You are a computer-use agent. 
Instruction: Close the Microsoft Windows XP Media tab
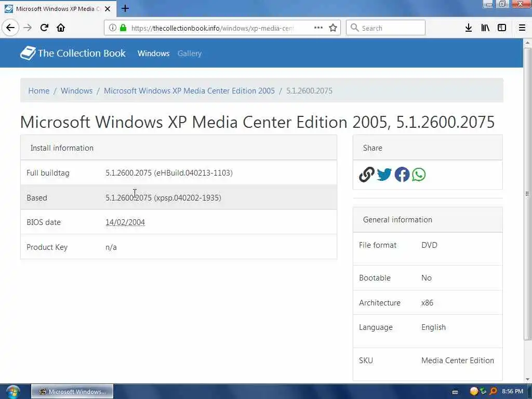(108, 9)
